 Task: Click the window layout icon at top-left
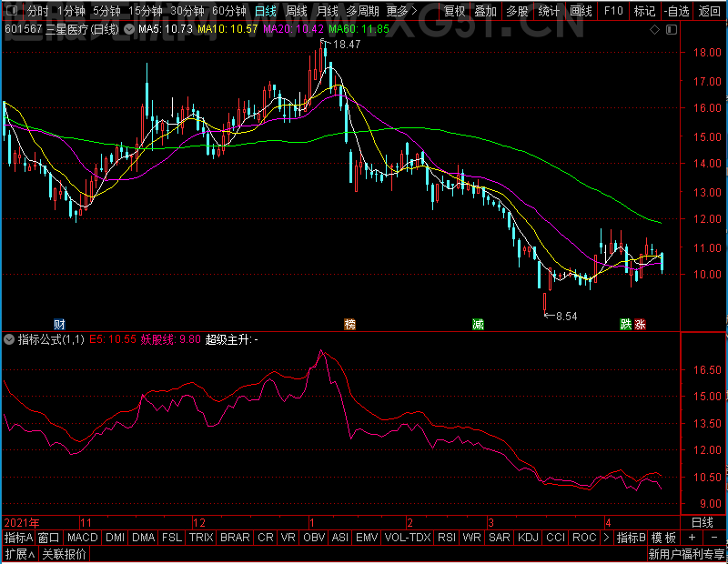[x=13, y=10]
